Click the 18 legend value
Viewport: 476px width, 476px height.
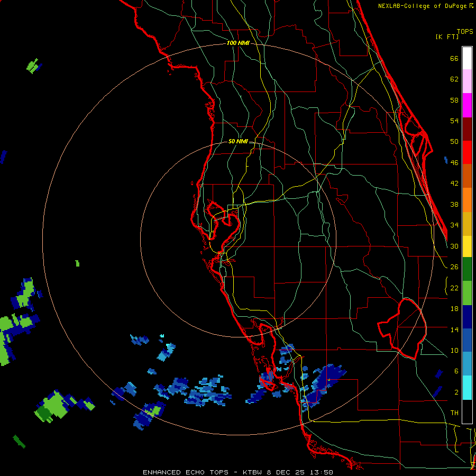click(x=454, y=309)
